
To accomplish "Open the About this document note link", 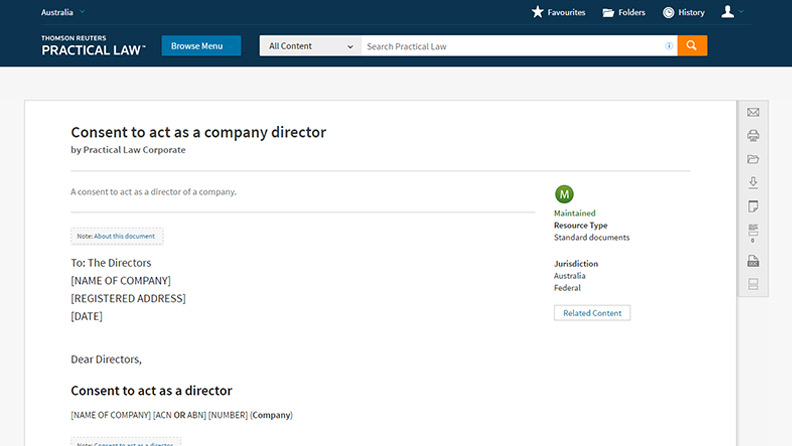I will pyautogui.click(x=117, y=237).
